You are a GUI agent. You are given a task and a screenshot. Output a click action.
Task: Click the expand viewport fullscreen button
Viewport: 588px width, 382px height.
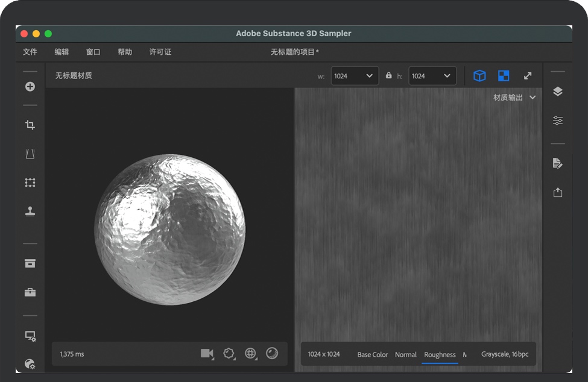coord(528,76)
